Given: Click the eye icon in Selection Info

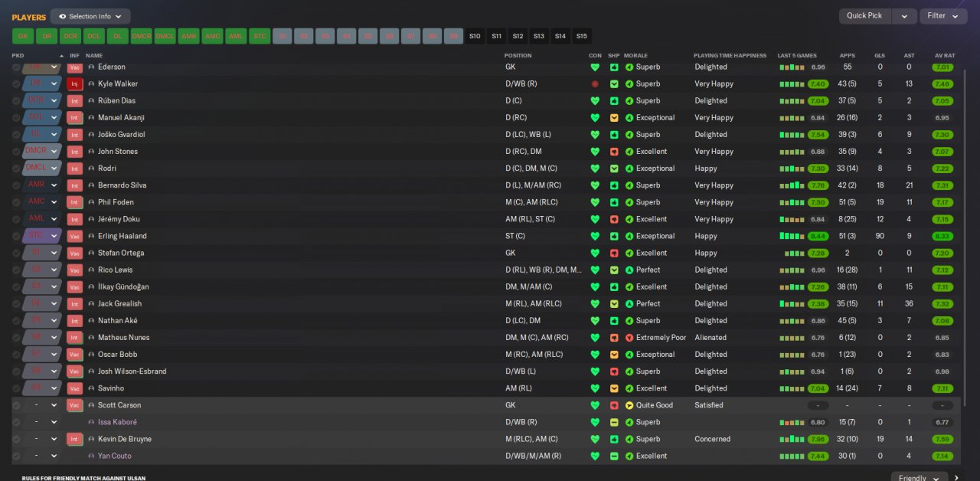Looking at the screenshot, I should tap(63, 16).
